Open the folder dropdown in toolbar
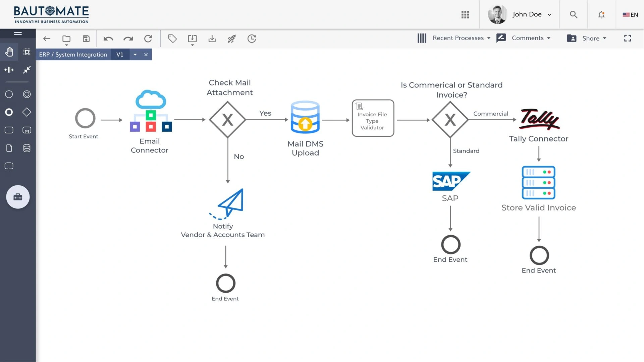644x362 pixels. pos(66,40)
